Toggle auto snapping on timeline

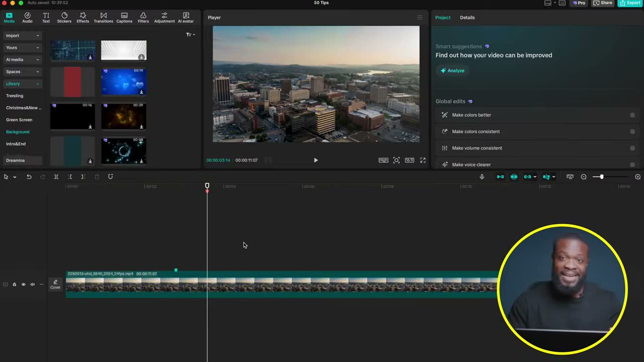(x=514, y=177)
